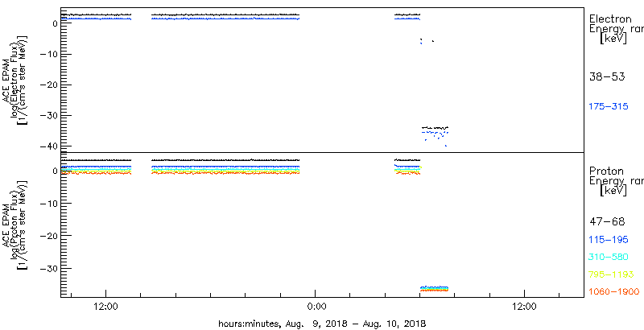Screen dimensions: 644x330
Task: Click the orange 1060-1900 proton legend label
Action: 614,291
